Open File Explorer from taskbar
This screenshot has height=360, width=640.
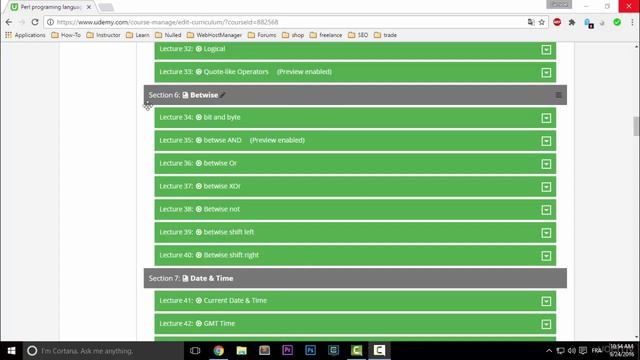click(242, 351)
